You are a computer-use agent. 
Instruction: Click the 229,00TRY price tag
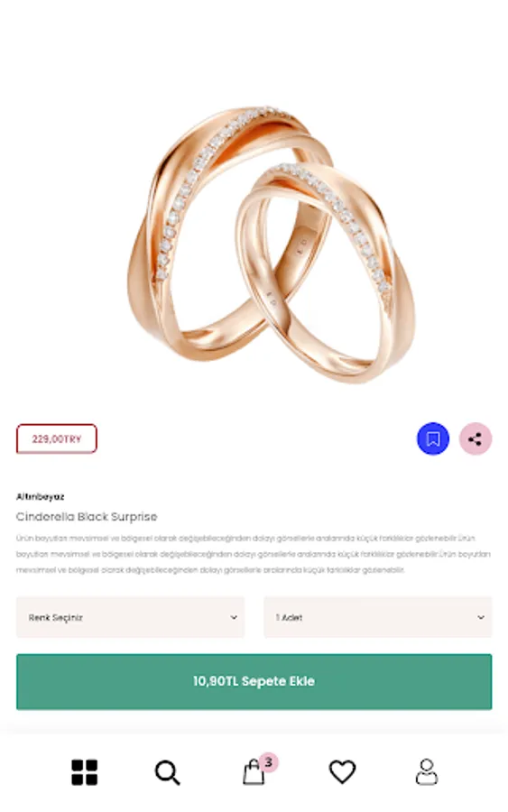click(57, 439)
